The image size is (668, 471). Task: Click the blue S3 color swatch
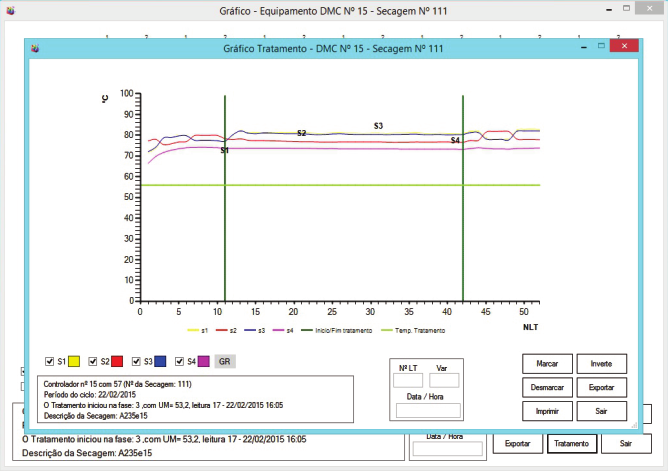pyautogui.click(x=158, y=361)
